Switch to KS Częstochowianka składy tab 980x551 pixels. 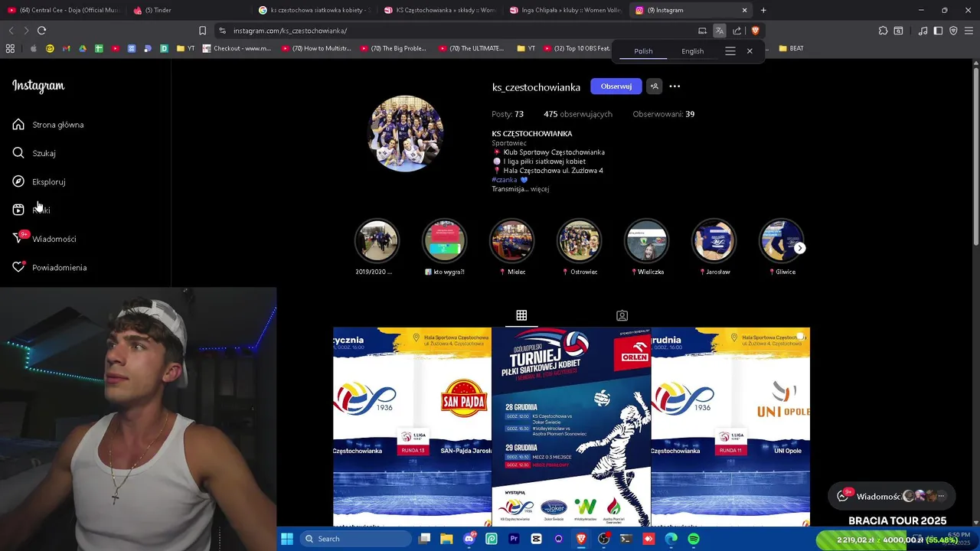(x=441, y=10)
